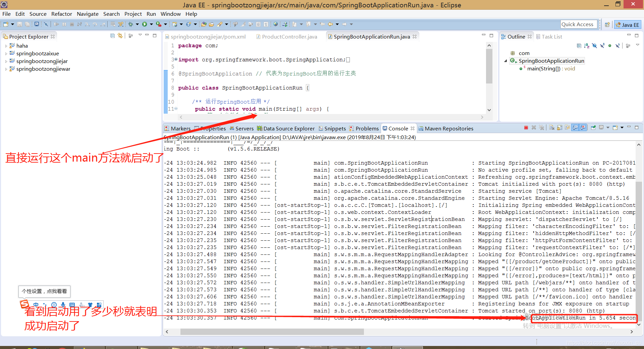Run the application with green Run icon
The image size is (644, 349).
tap(145, 24)
